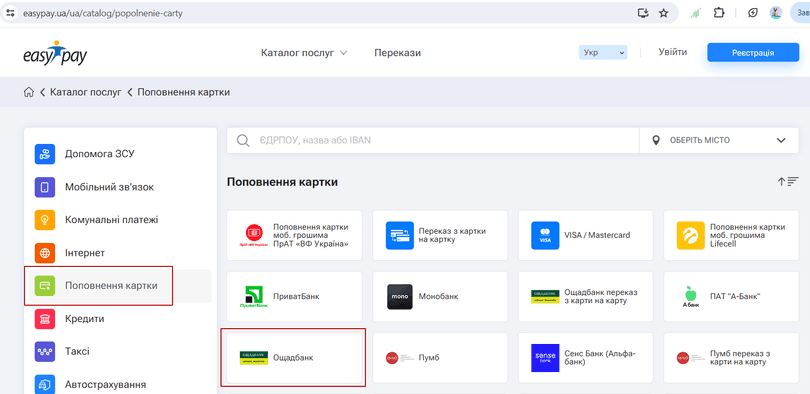The image size is (810, 394).
Task: Click the Мобільний зв'язок phone icon
Action: click(x=45, y=187)
